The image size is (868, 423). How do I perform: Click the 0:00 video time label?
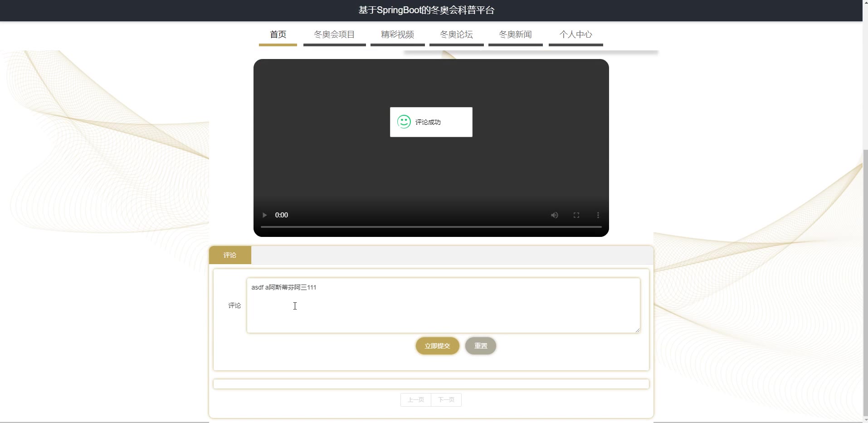(281, 215)
